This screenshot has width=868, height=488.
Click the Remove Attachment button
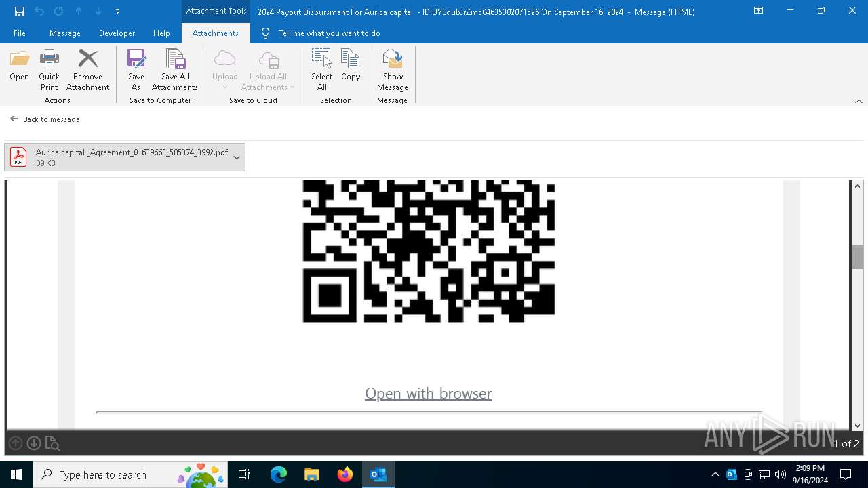pos(87,70)
